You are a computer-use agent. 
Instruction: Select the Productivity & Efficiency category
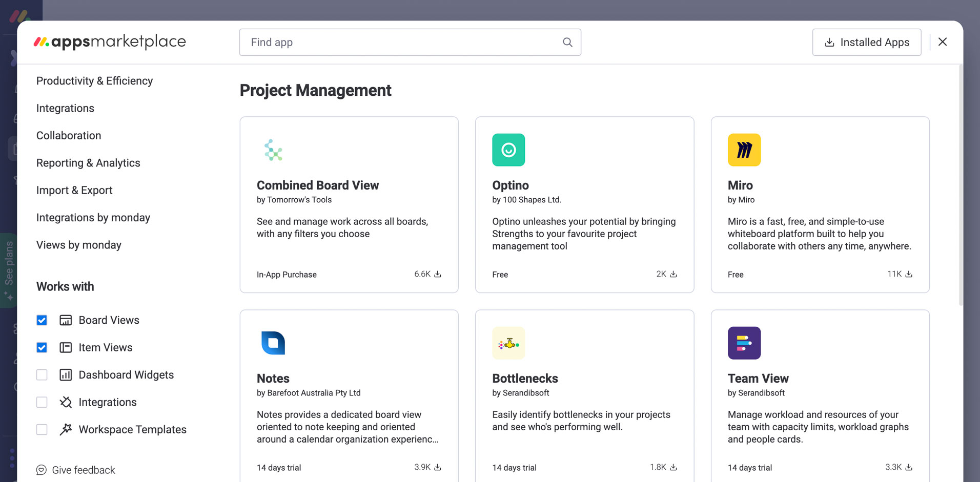coord(95,81)
